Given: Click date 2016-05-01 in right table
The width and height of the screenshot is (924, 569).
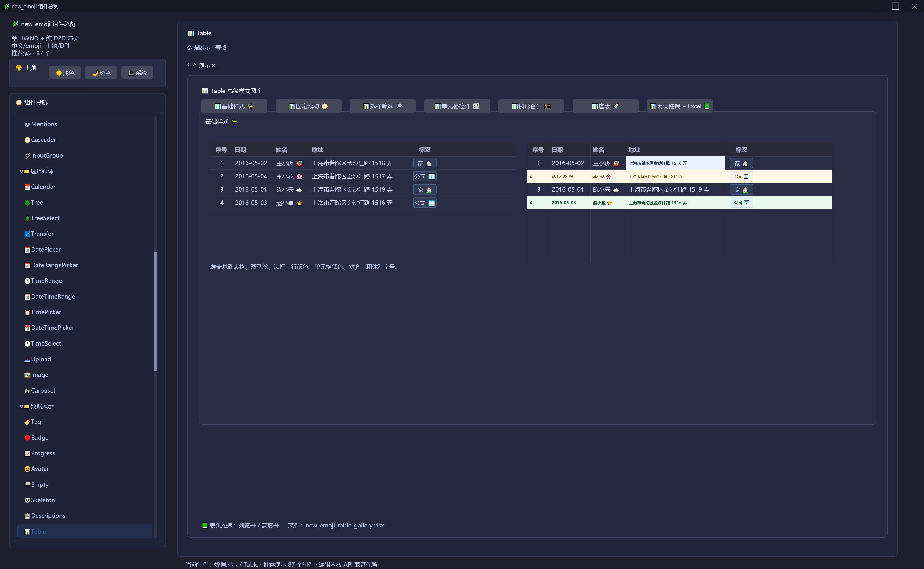Looking at the screenshot, I should [x=568, y=190].
